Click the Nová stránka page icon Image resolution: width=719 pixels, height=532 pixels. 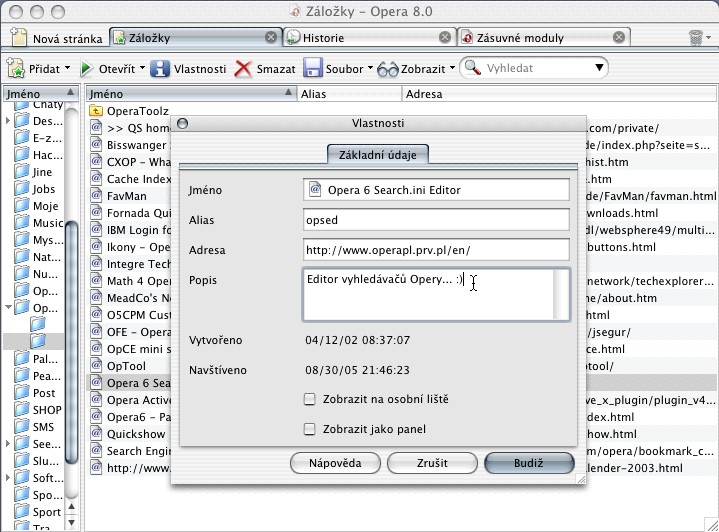click(x=19, y=37)
